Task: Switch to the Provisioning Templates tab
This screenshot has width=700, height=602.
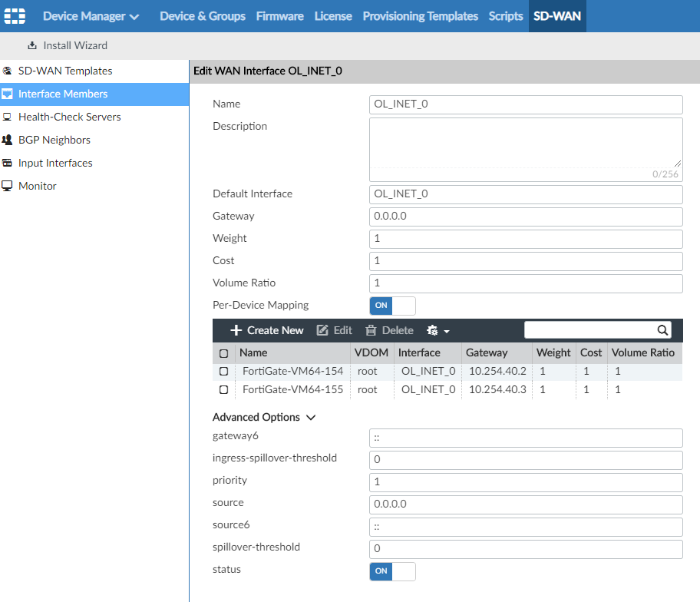Action: (420, 15)
